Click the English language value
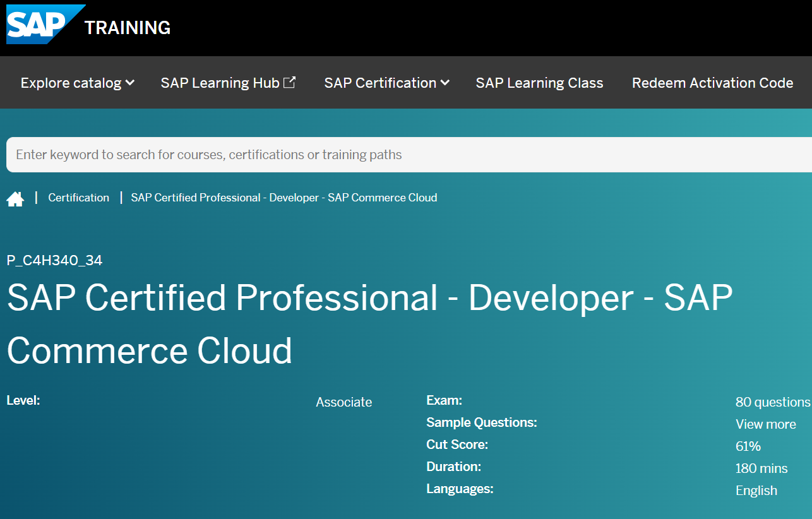 [x=756, y=491]
